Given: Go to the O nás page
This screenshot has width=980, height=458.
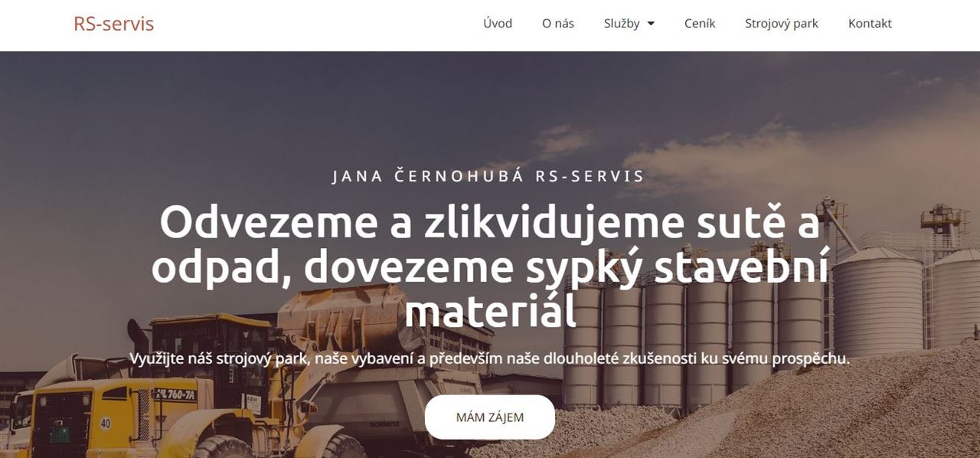Looking at the screenshot, I should click(x=558, y=24).
